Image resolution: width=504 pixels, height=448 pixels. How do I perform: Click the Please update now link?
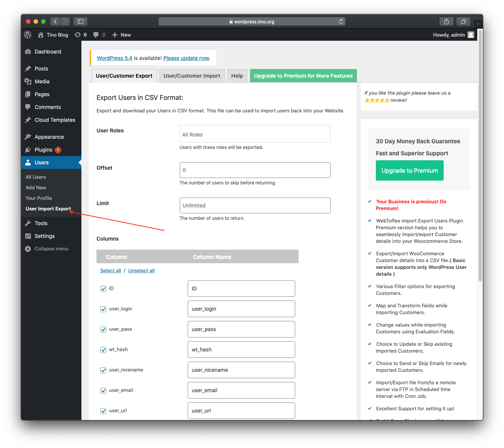186,58
